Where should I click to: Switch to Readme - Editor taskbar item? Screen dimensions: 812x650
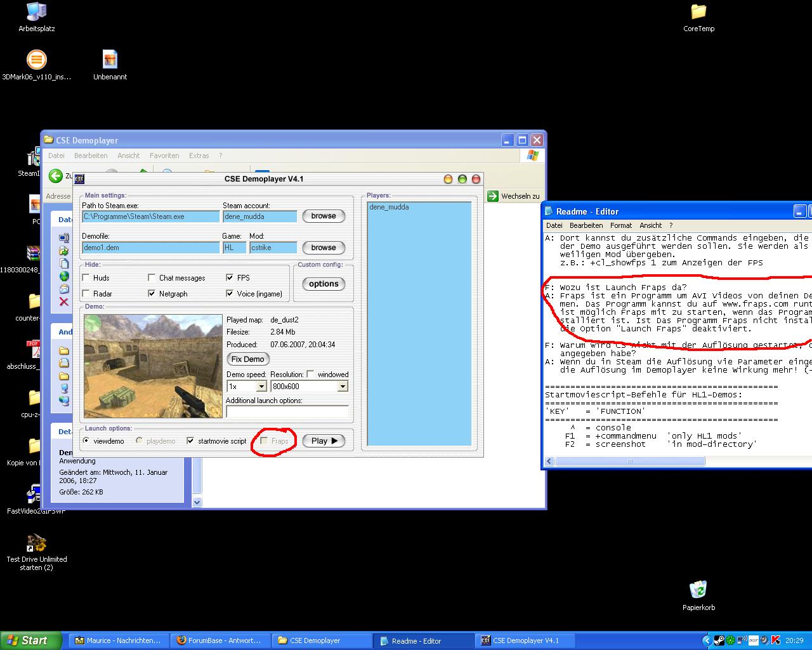click(423, 640)
